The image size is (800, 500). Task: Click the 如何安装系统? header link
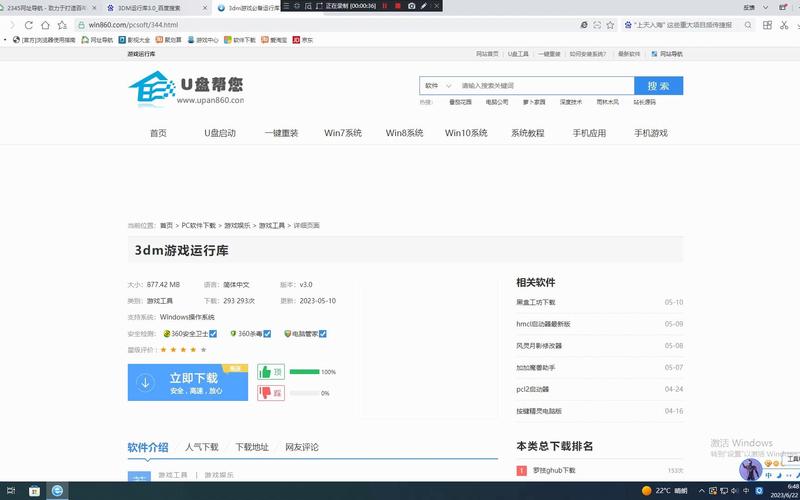[x=588, y=54]
